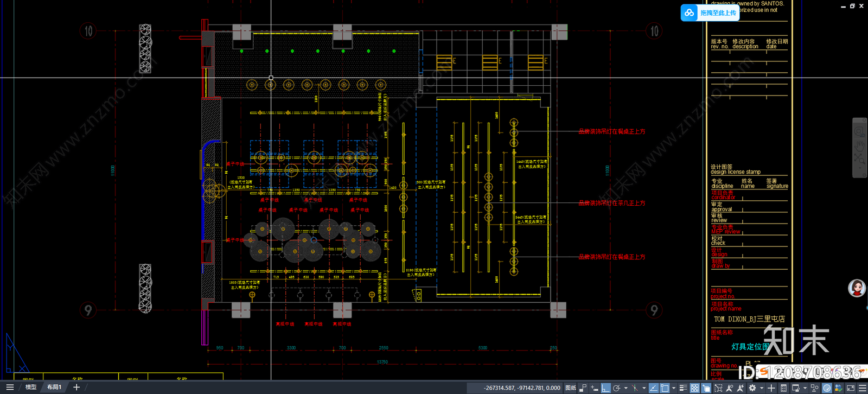Toggle Selection Cycling icon in status bar
This screenshot has height=394, width=868.
point(706,388)
